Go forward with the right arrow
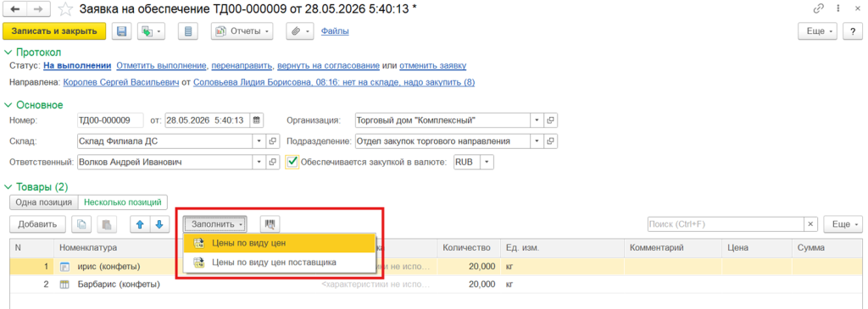 [38, 9]
